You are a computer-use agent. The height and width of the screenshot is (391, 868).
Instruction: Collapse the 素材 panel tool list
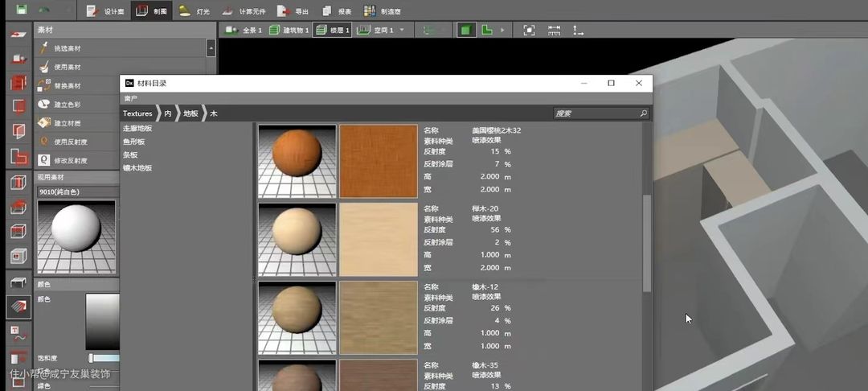pyautogui.click(x=211, y=48)
